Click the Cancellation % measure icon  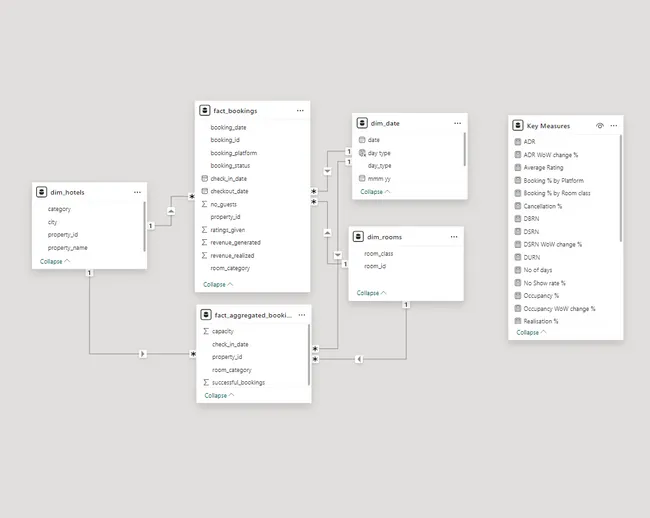(x=518, y=206)
